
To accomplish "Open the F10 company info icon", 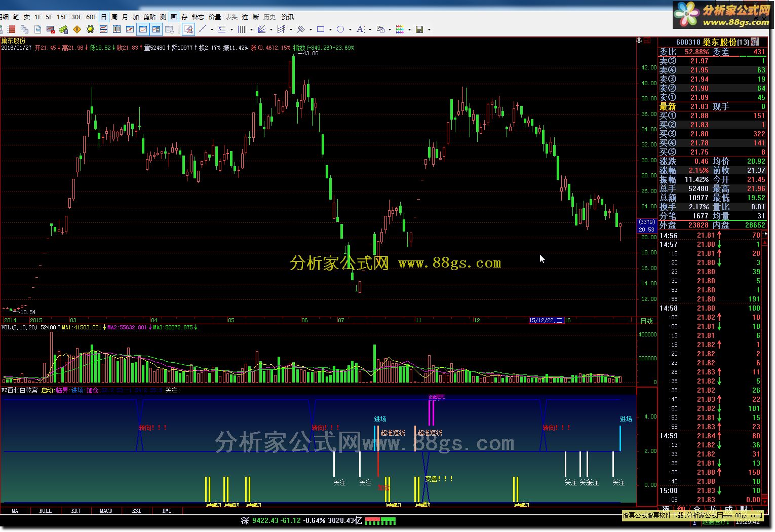I will (37, 29).
